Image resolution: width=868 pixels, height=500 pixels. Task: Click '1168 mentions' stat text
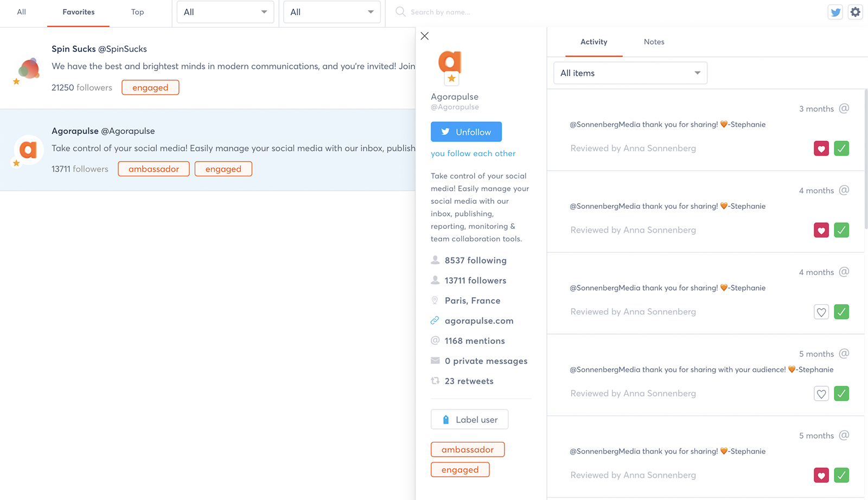[475, 341]
